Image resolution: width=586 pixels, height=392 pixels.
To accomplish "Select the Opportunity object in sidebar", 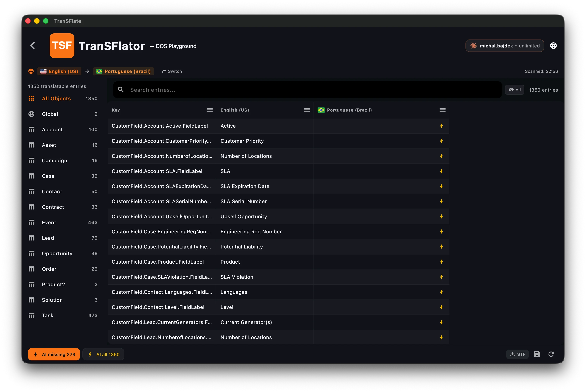I will [57, 254].
